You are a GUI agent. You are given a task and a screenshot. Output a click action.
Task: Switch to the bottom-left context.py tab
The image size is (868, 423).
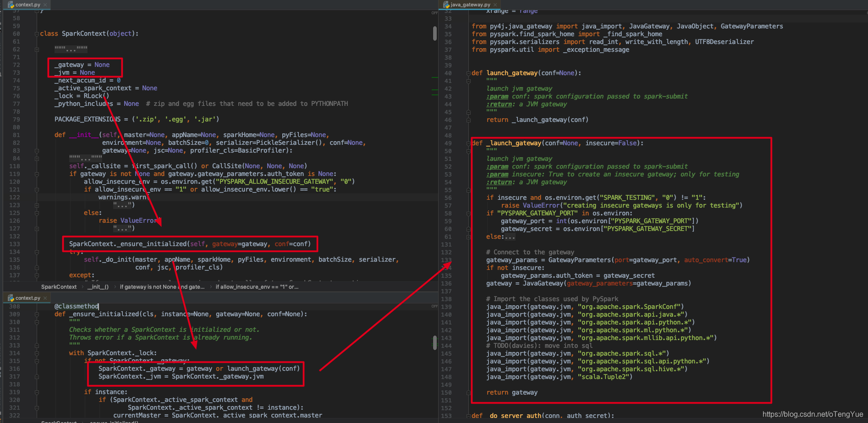(x=27, y=298)
